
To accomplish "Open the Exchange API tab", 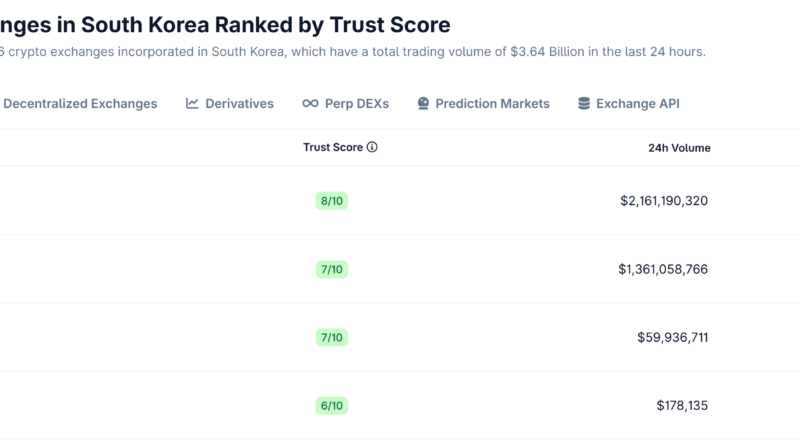I will [638, 103].
